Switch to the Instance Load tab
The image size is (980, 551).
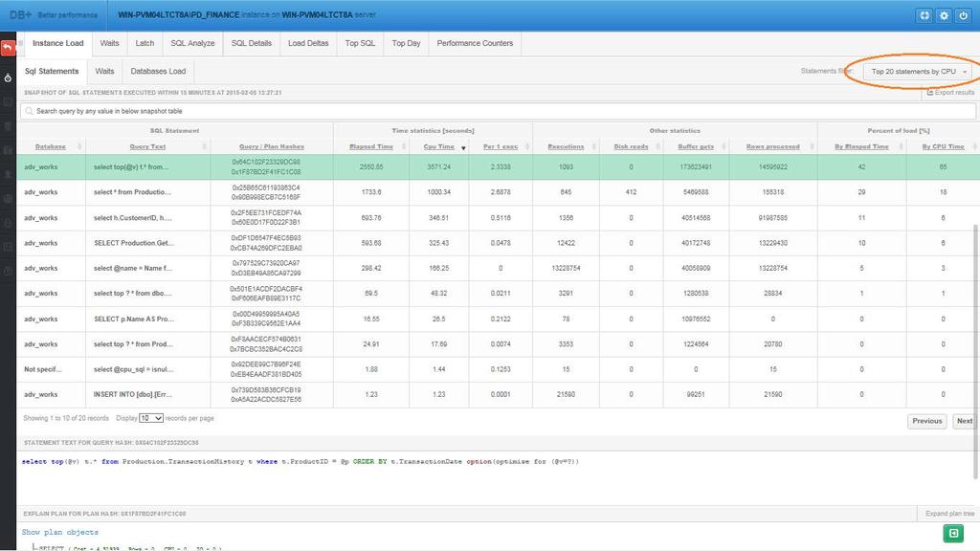(57, 43)
